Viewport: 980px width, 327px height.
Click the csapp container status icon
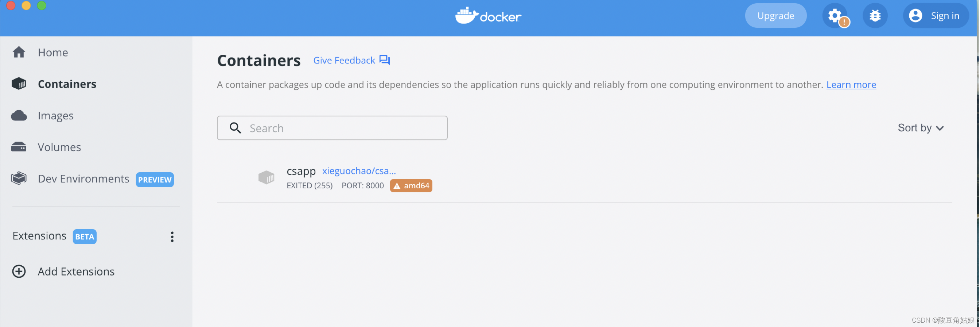(266, 177)
